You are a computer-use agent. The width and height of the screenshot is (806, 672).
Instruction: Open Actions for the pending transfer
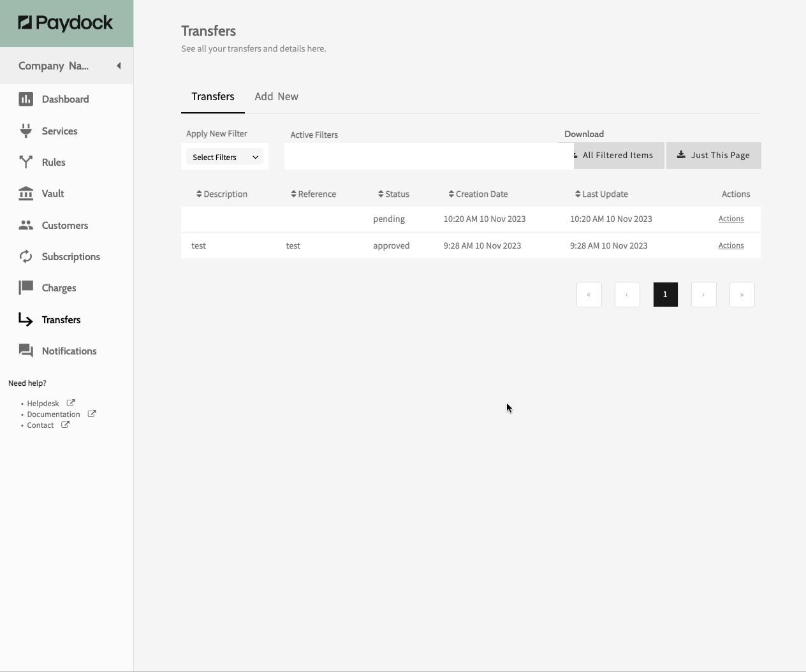pyautogui.click(x=731, y=219)
